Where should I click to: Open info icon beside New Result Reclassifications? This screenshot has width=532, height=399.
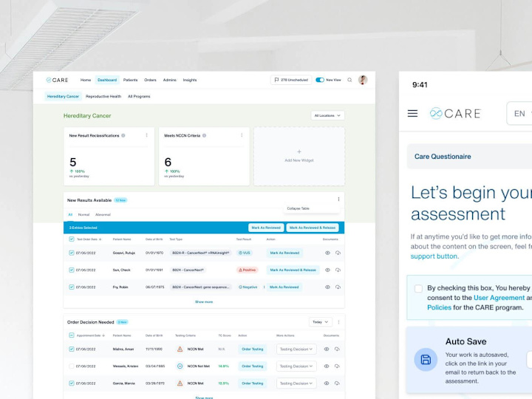tap(123, 135)
